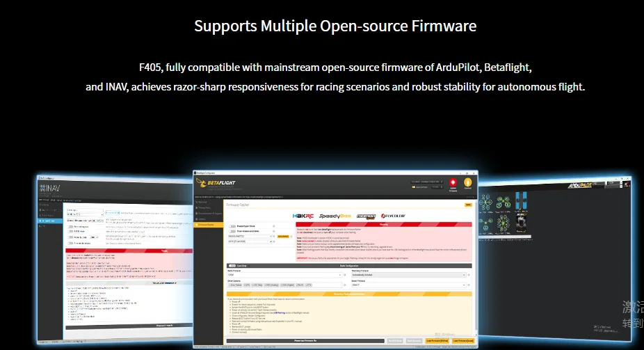Click the "Supports Multiple Open-source Firmware" heading
Screen dimensions: 644x350
click(x=335, y=26)
